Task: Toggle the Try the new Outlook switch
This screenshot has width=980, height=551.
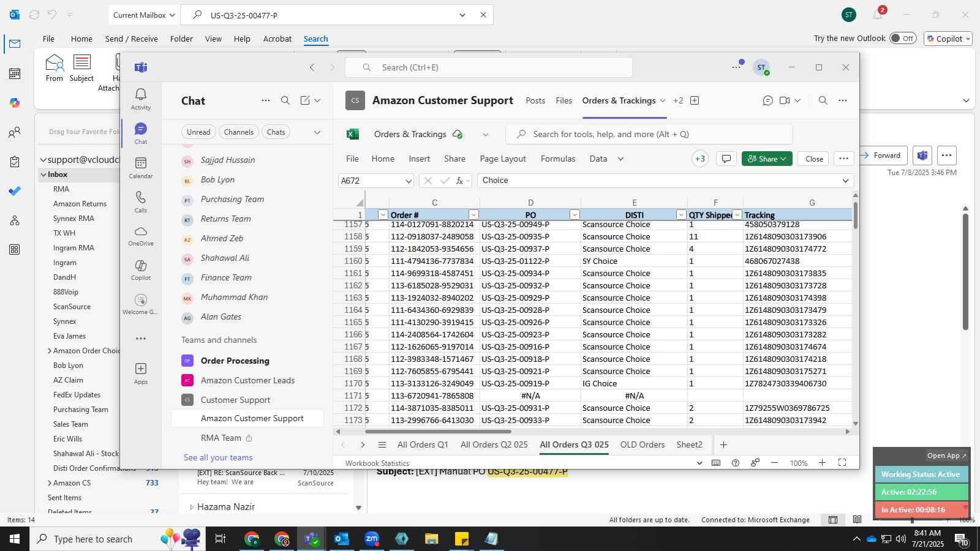Action: click(x=903, y=38)
